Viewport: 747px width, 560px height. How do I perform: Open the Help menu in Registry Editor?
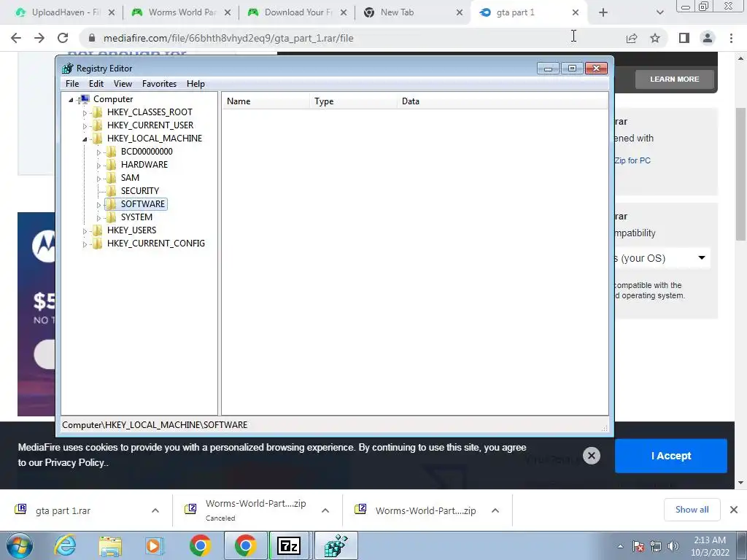(x=196, y=84)
